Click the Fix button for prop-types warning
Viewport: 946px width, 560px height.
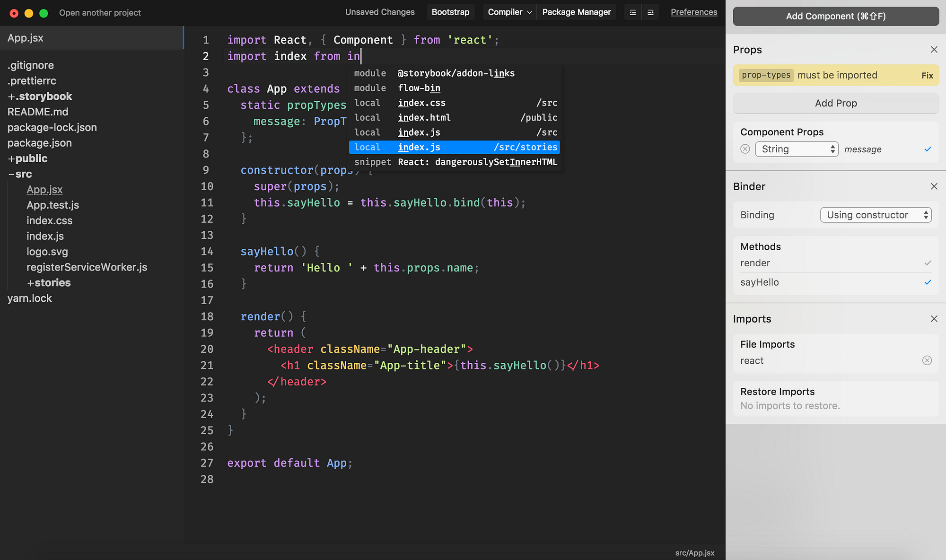[x=928, y=75]
